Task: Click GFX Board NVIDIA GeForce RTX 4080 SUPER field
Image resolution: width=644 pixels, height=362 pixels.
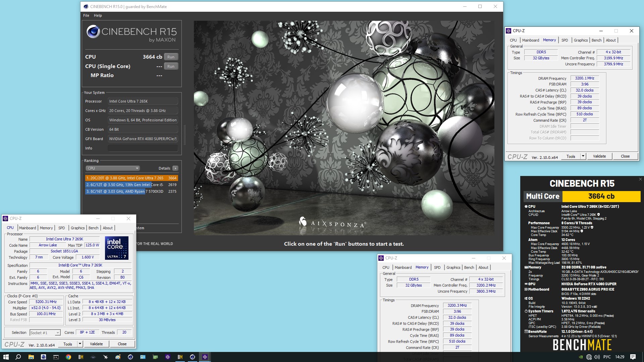Action: pos(143,139)
